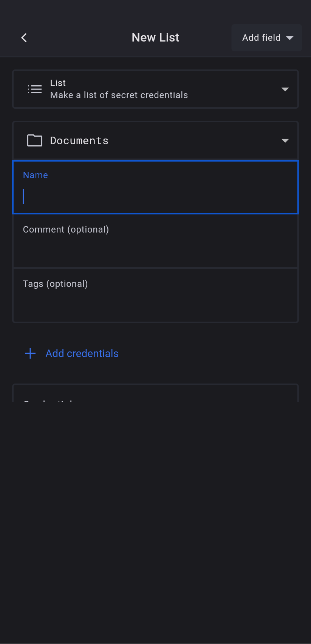
Task: Click the Documents folder icon
Action: (x=35, y=140)
